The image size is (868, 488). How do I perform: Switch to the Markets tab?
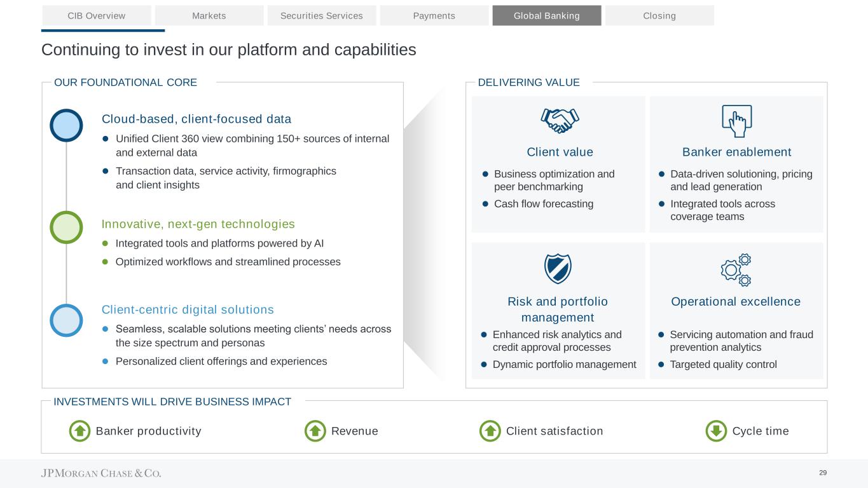(209, 15)
